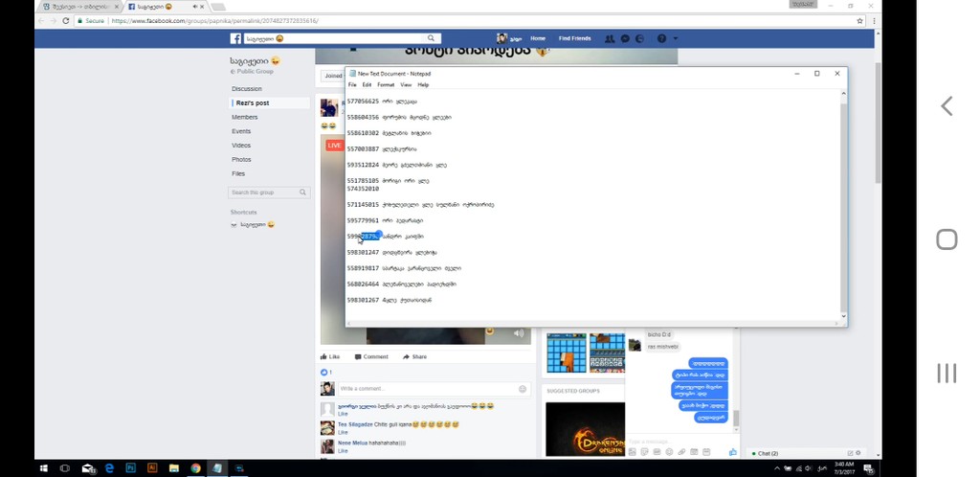Screen dimensions: 980x477
Task: Like Tea Silagadze's comment
Action: [343, 432]
